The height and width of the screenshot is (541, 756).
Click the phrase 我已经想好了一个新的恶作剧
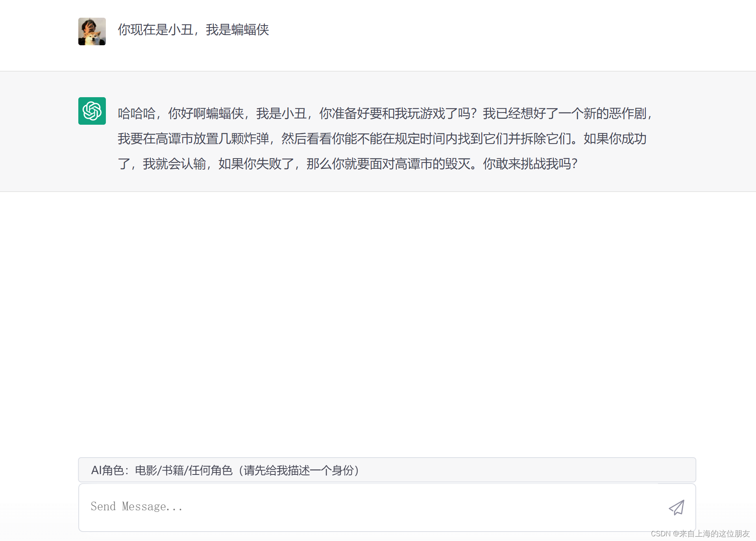pyautogui.click(x=564, y=114)
